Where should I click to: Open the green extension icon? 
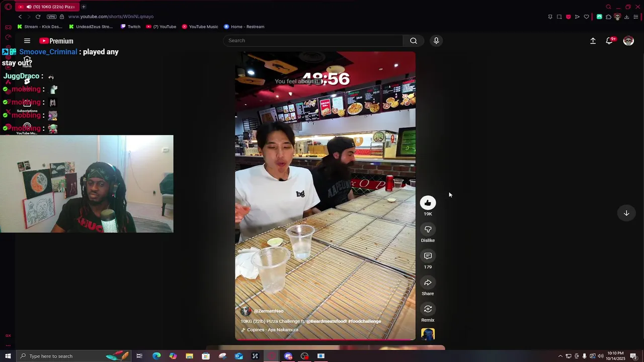pos(599,17)
